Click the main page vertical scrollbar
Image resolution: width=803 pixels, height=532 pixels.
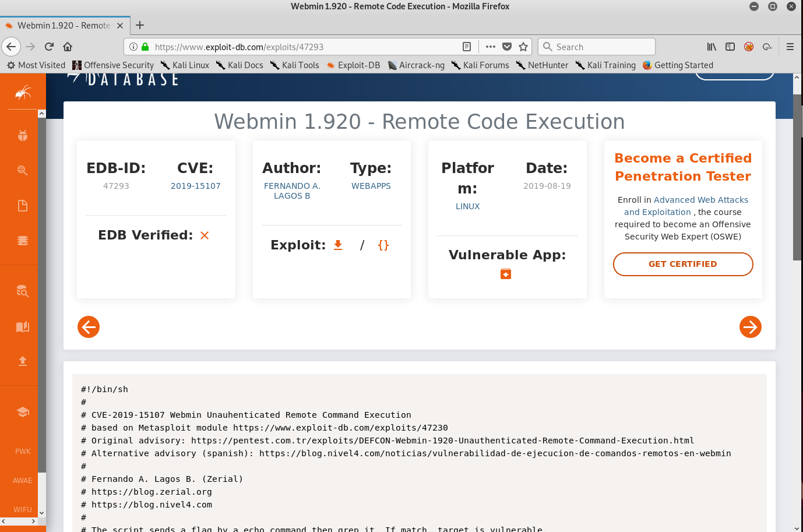click(797, 177)
